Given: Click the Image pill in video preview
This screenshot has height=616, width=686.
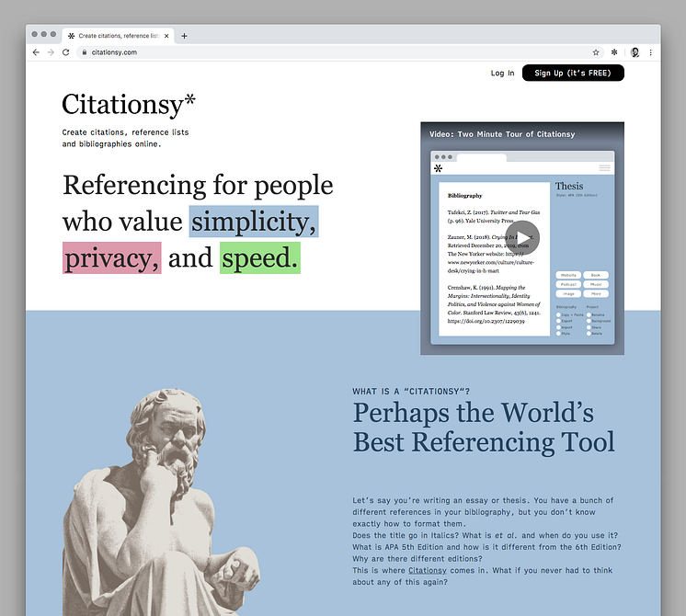Looking at the screenshot, I should (x=568, y=294).
